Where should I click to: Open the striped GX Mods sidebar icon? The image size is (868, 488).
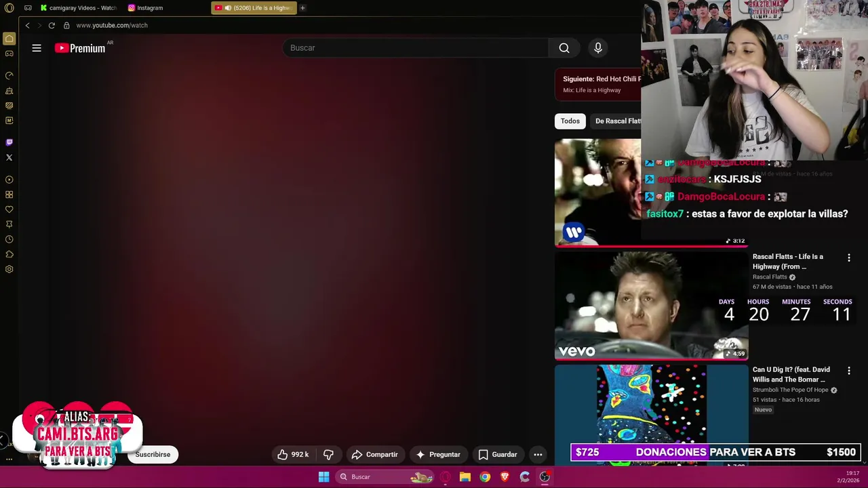(x=9, y=106)
